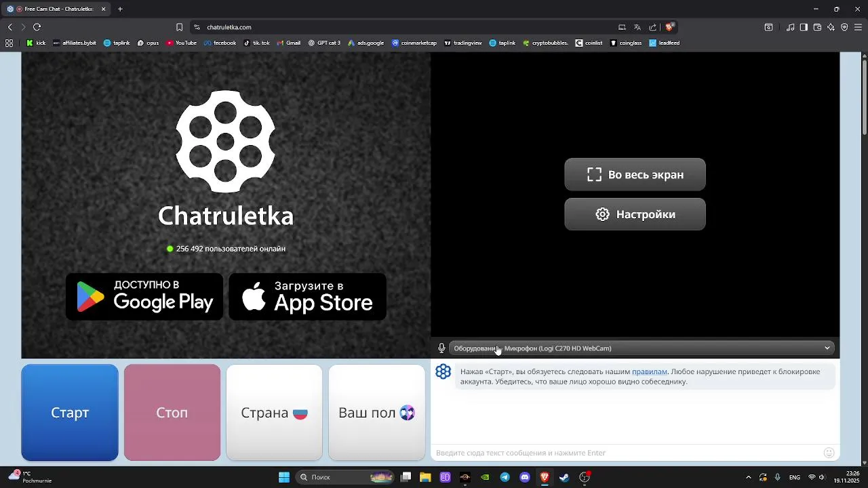Click the Chatruletka revolver logo
The height and width of the screenshot is (488, 868).
[226, 142]
